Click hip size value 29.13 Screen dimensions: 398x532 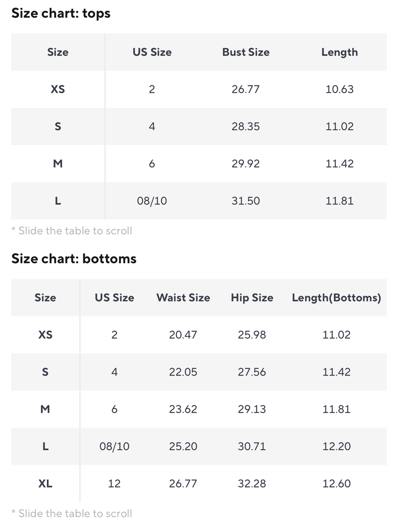click(252, 409)
